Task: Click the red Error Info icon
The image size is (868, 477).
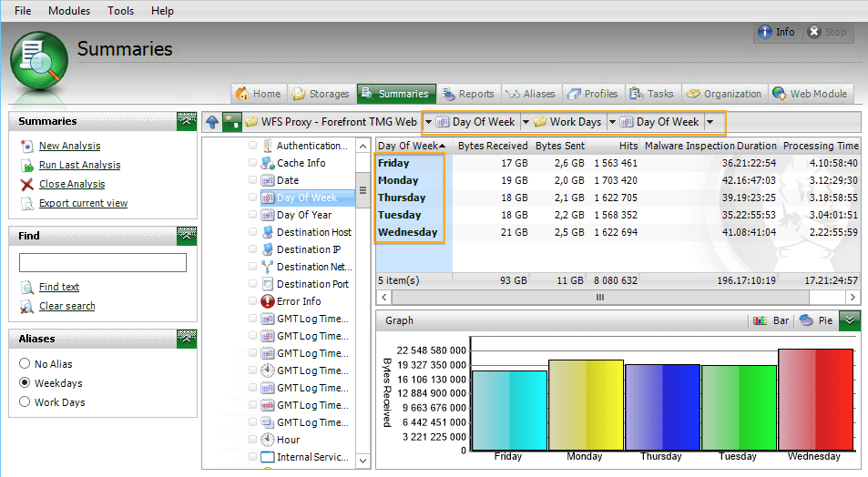Action: point(268,301)
